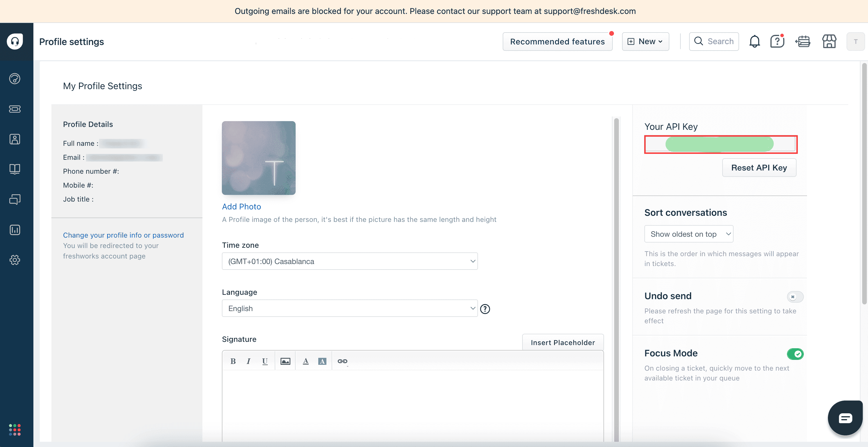This screenshot has width=868, height=447.
Task: Open the Solutions book icon in sidebar
Action: [15, 169]
